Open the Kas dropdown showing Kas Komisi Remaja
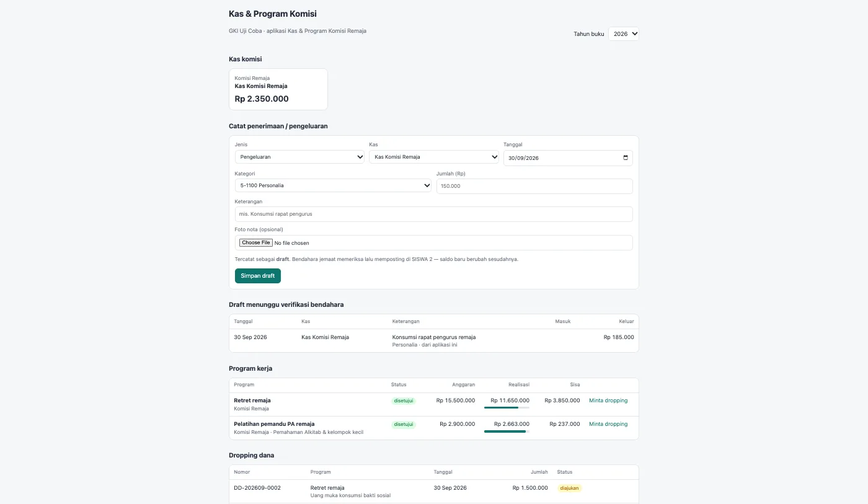Image resolution: width=868 pixels, height=504 pixels. (x=434, y=157)
